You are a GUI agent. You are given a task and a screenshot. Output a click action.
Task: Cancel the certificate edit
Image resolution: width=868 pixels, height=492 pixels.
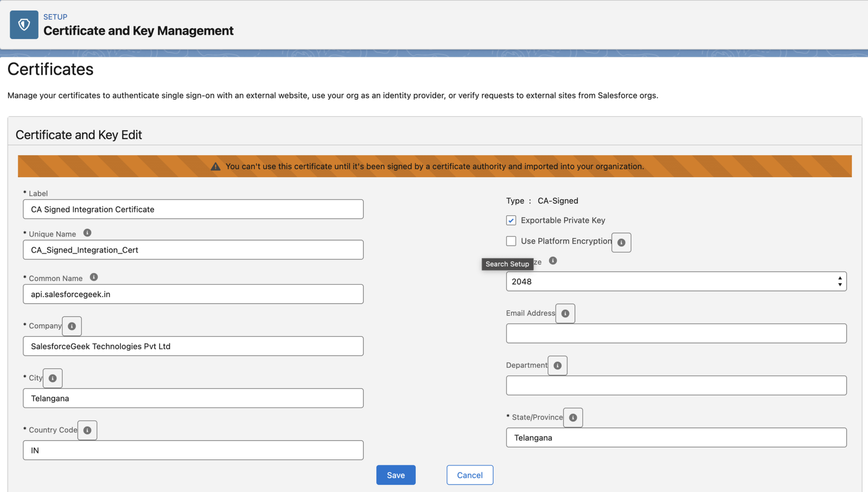pos(470,475)
